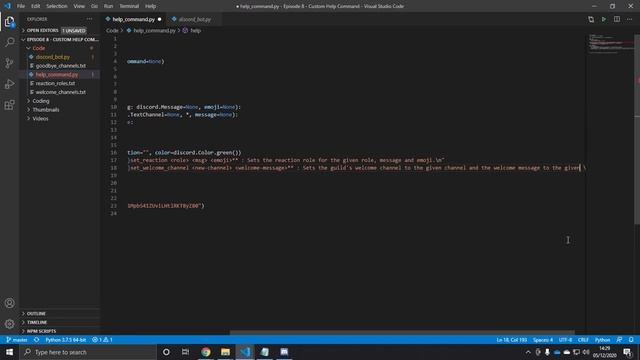The height and width of the screenshot is (360, 640).
Task: Switch to help_command.py editor tab
Action: pos(133,19)
